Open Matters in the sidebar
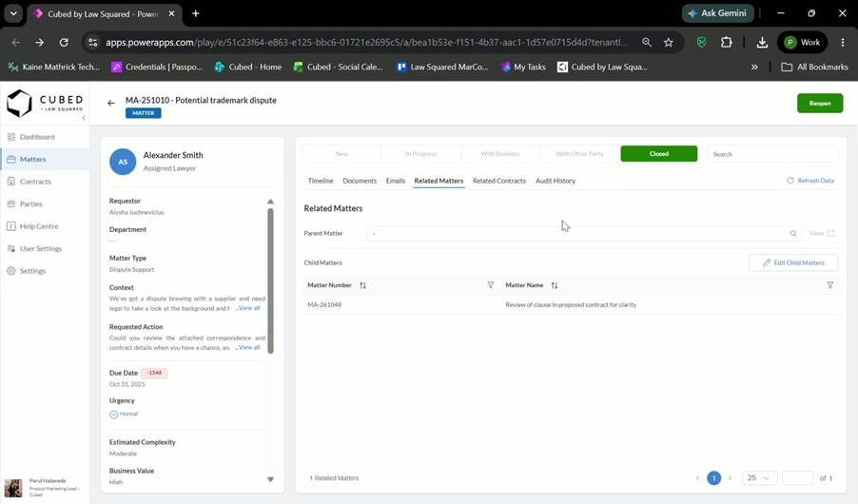Viewport: 858px width, 504px height. pos(33,159)
